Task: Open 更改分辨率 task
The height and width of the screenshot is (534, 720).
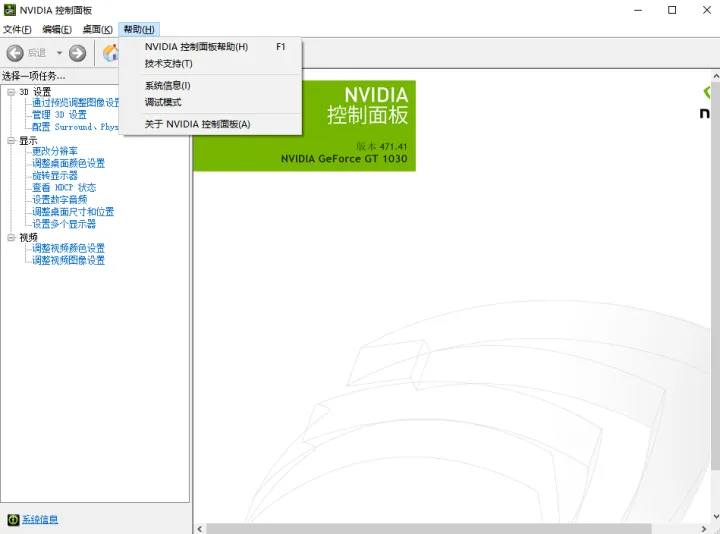Action: 55,151
